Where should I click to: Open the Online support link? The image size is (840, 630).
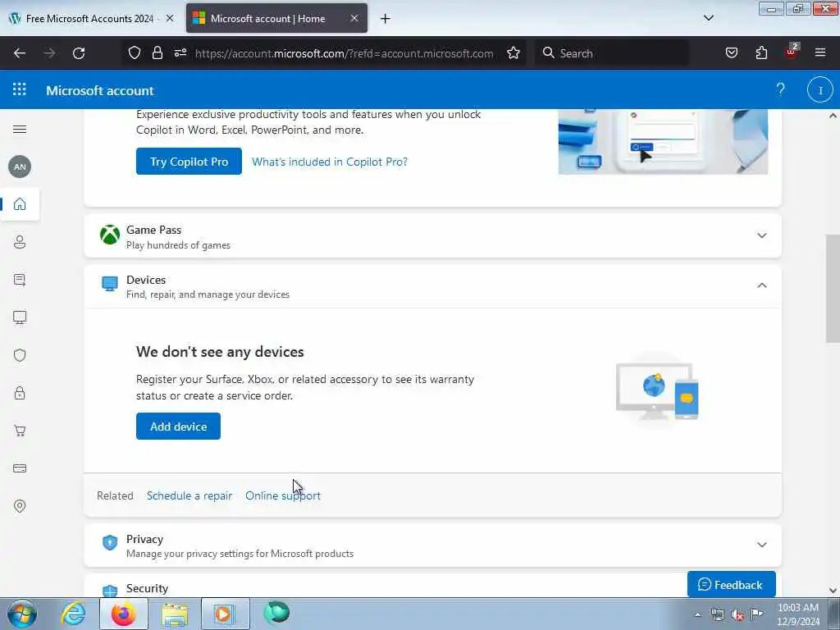click(283, 495)
